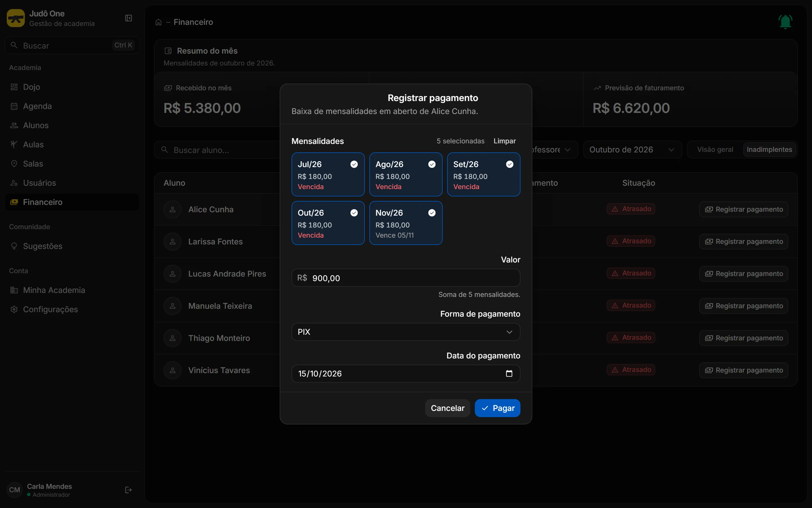
Task: Click the Data do pagamento date field
Action: point(406,374)
